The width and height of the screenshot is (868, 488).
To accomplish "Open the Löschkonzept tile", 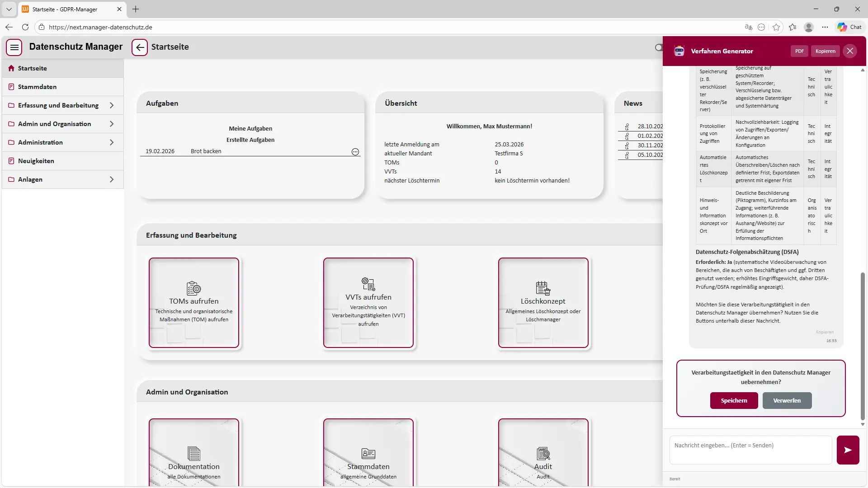I will 543,303.
